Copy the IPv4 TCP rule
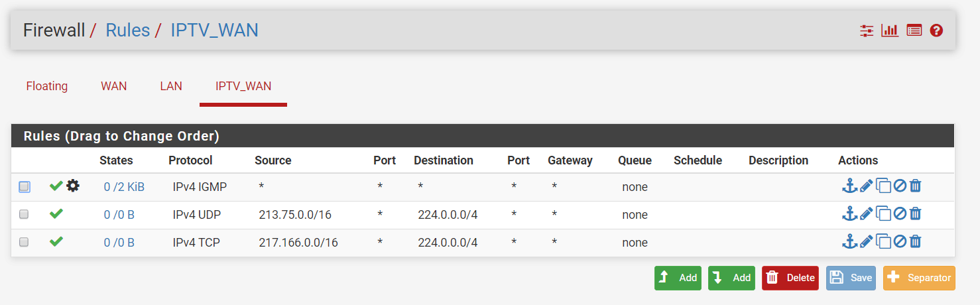 [x=883, y=242]
